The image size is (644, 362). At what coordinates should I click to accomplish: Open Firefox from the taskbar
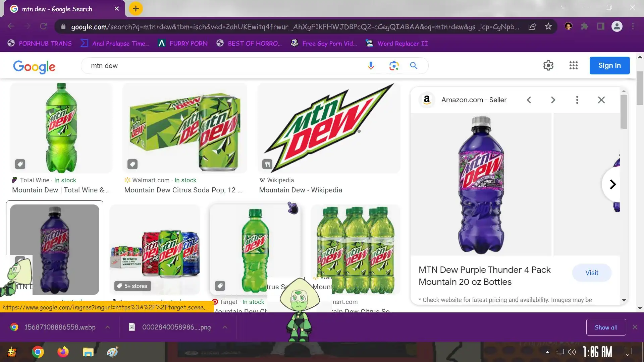pyautogui.click(x=63, y=352)
